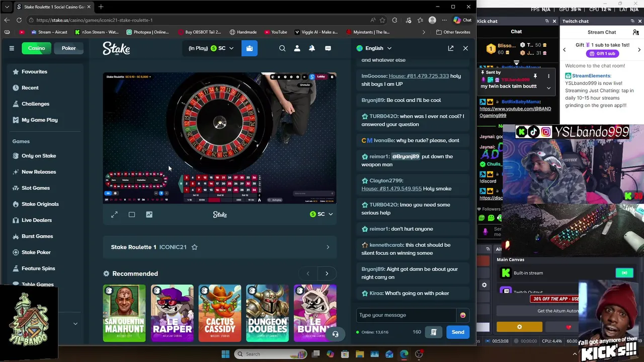The image size is (644, 362).
Task: Click the Stake logo in header
Action: pyautogui.click(x=116, y=48)
